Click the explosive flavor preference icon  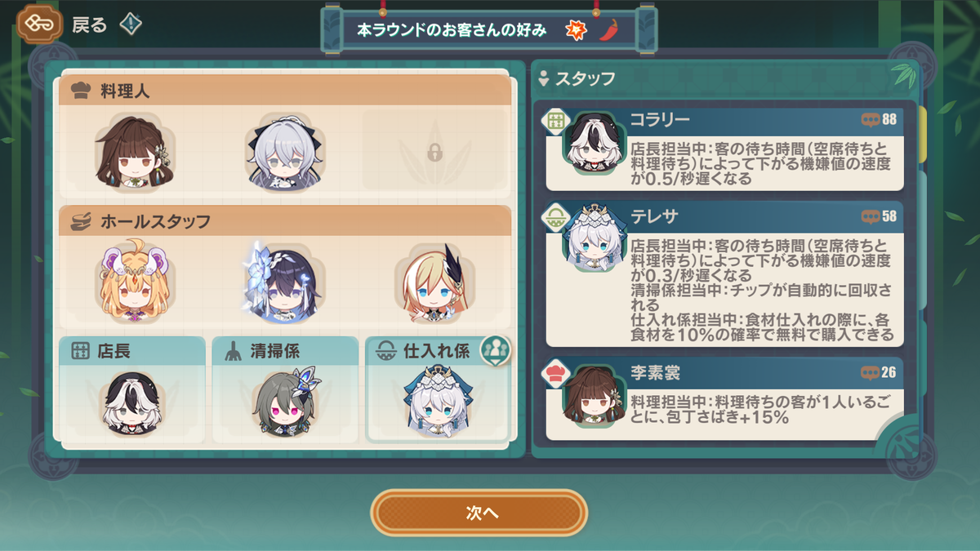[x=577, y=30]
